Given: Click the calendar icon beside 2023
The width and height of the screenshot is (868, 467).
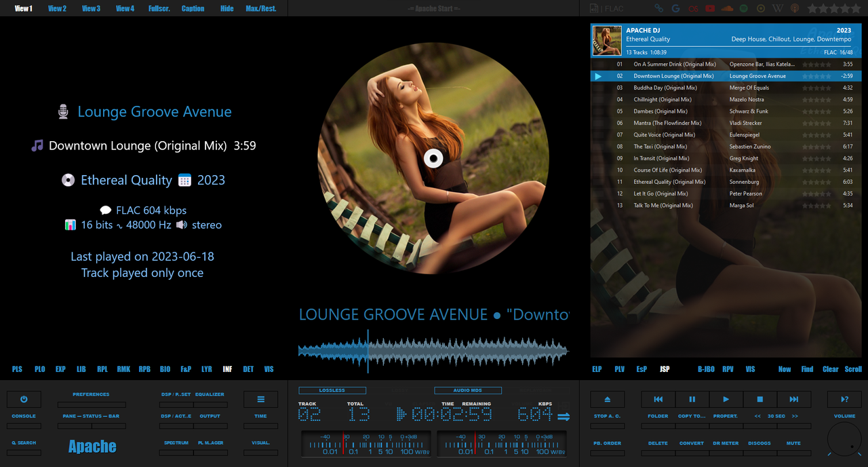Looking at the screenshot, I should [184, 180].
